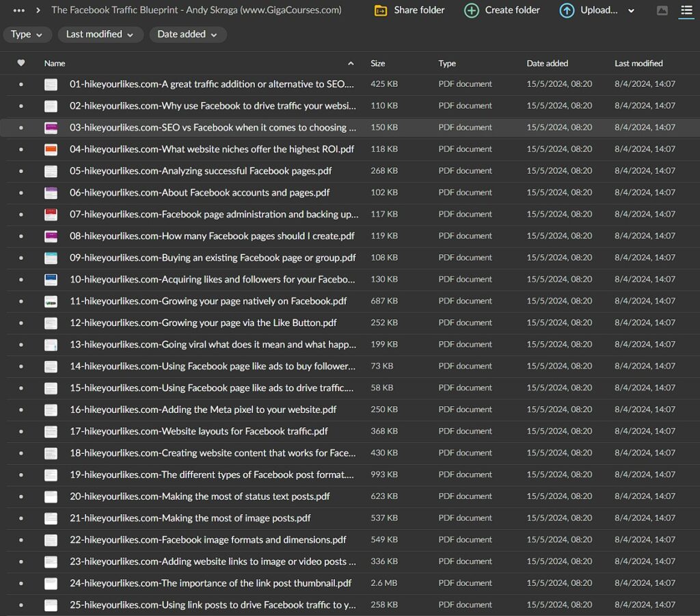Click the Share folder icon

pyautogui.click(x=381, y=10)
